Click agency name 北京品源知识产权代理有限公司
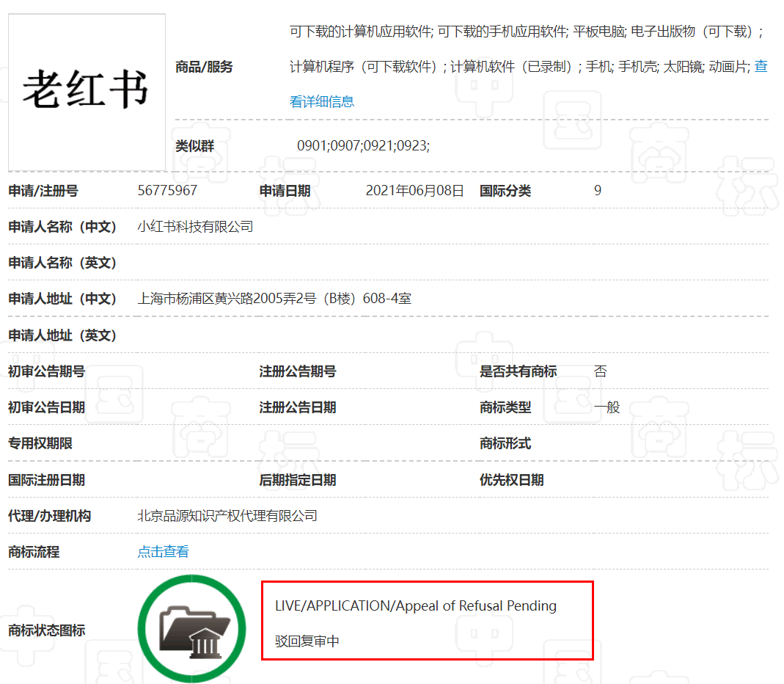The width and height of the screenshot is (784, 684). click(227, 516)
